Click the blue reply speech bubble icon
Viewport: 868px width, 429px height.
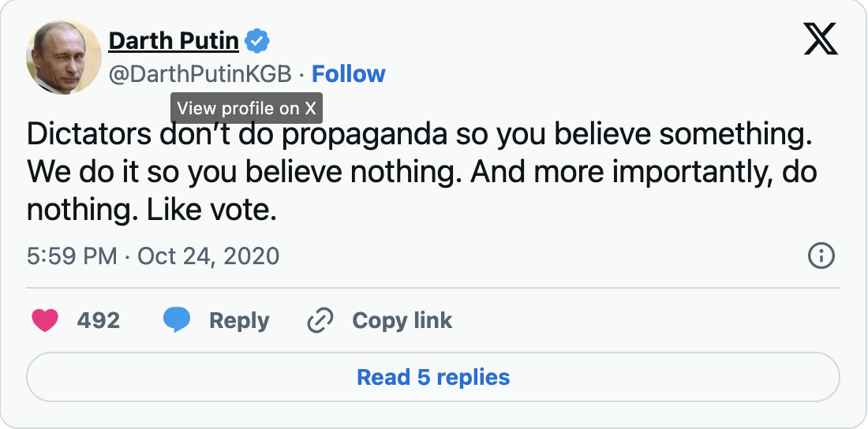(x=177, y=320)
